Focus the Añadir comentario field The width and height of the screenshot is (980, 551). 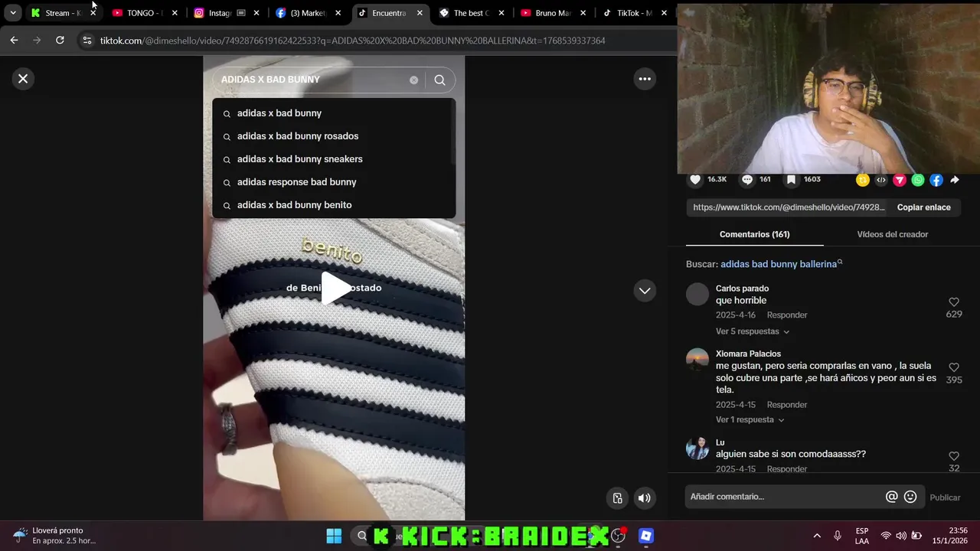[x=785, y=497]
